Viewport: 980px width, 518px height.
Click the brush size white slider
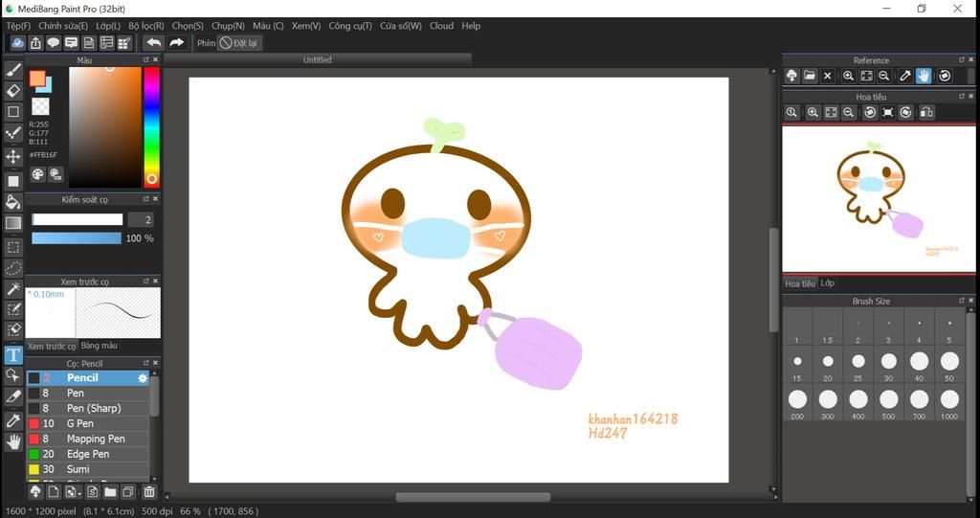(77, 219)
